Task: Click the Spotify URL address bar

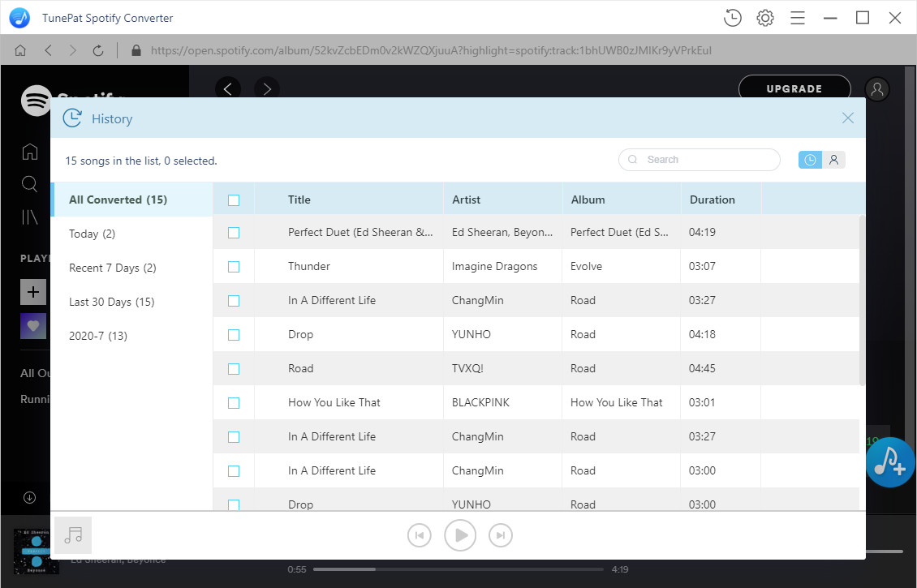Action: click(431, 51)
